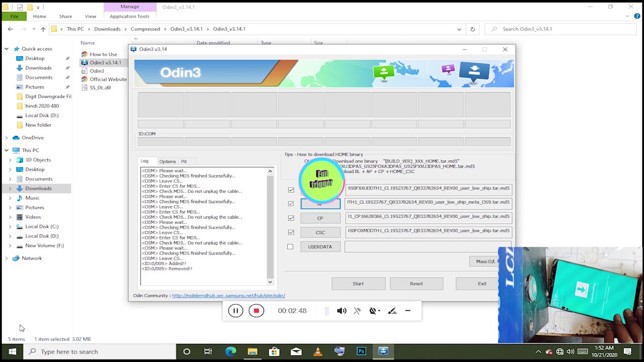The height and width of the screenshot is (362, 644).
Task: Go up one folder level in Explorer
Action: [43, 29]
